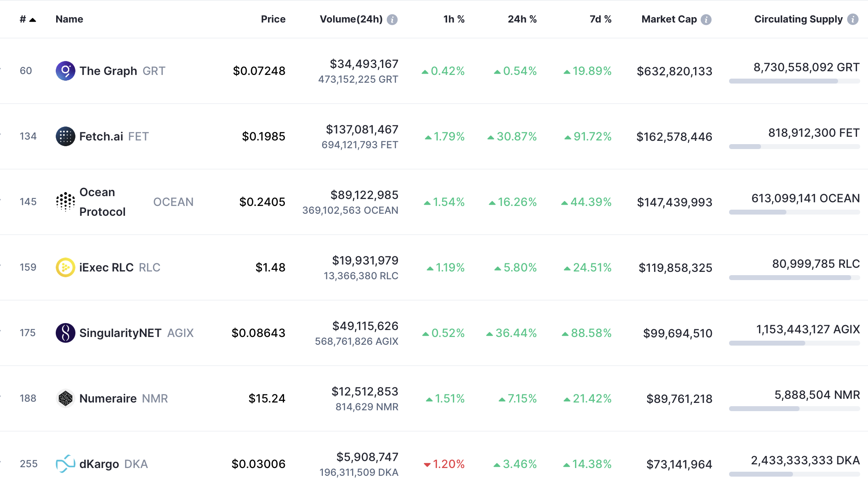
Task: Open the Fetch.ai coin page link
Action: 101,136
